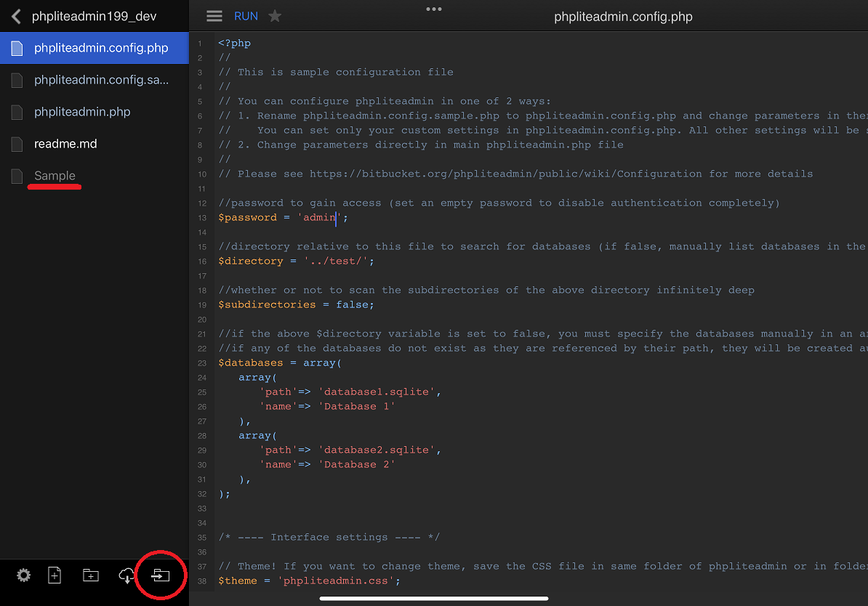
Task: Open the iPad multitasking three-dots menu
Action: [x=434, y=9]
